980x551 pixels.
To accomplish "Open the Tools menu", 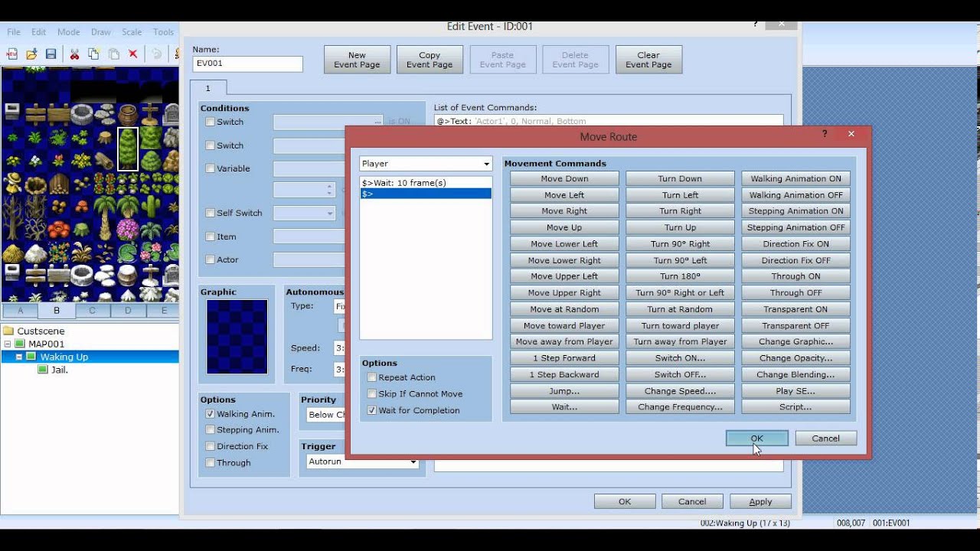I will point(164,32).
